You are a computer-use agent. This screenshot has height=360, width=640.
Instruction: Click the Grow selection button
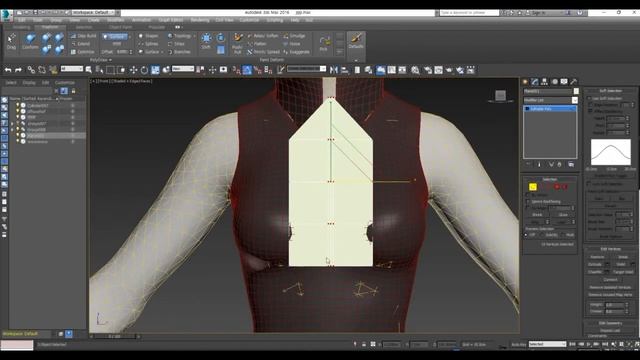[563, 215]
